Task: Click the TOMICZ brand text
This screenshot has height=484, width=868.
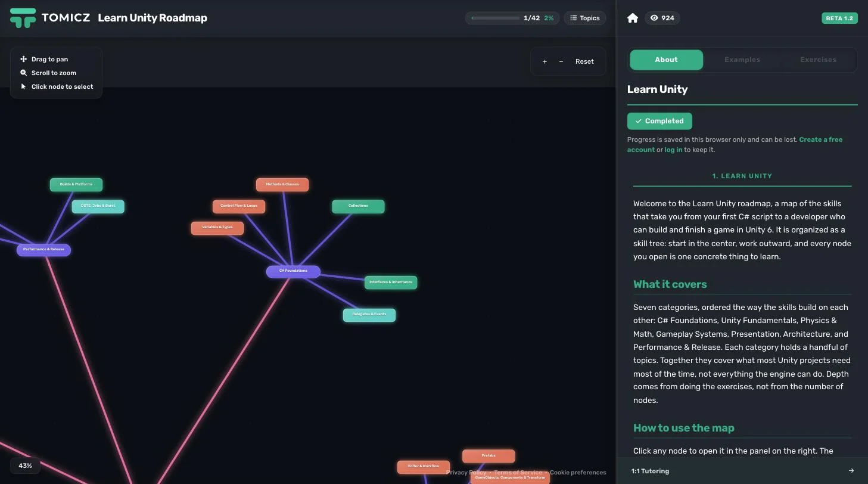Action: [66, 18]
